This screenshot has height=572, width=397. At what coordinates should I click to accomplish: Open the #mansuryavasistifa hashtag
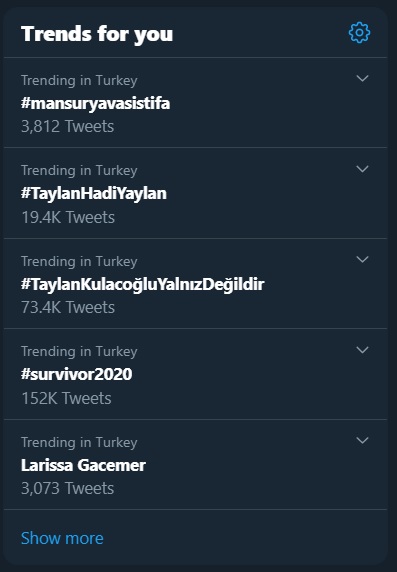click(x=96, y=103)
